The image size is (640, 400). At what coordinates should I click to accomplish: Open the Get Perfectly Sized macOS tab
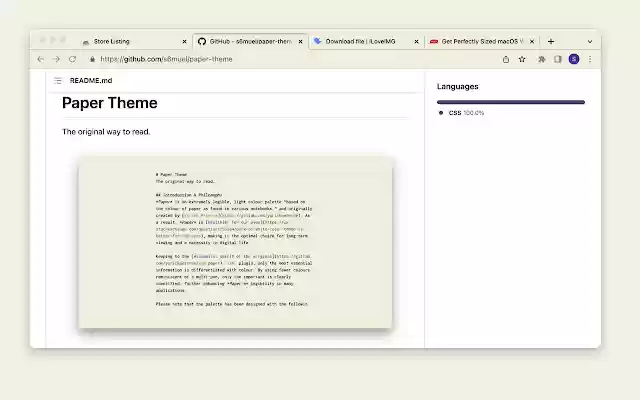click(x=482, y=41)
